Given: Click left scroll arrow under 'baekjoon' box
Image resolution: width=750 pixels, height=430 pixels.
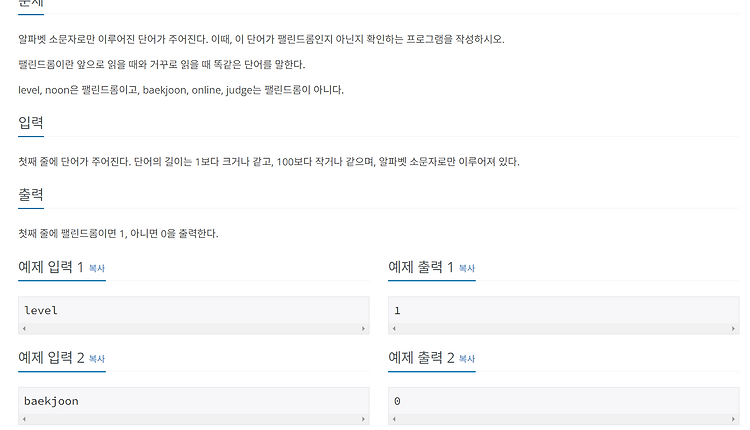Looking at the screenshot, I should (x=24, y=419).
